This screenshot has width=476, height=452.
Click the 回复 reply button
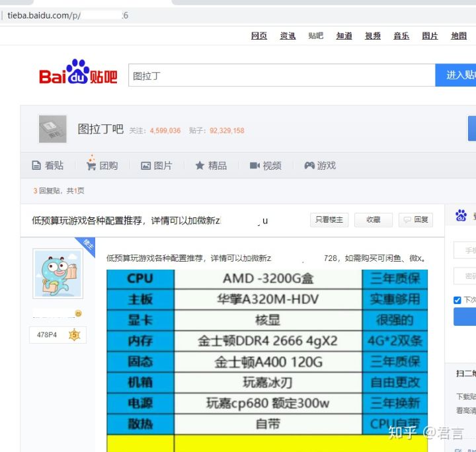416,219
